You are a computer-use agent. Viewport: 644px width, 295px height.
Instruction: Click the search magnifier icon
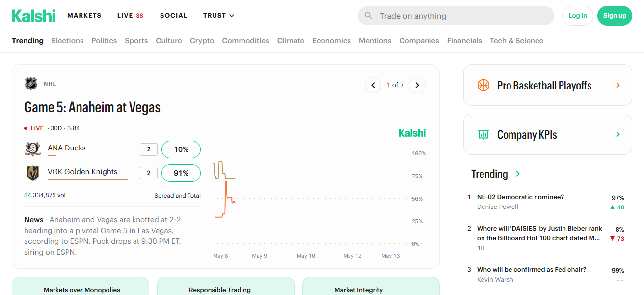[x=369, y=16]
